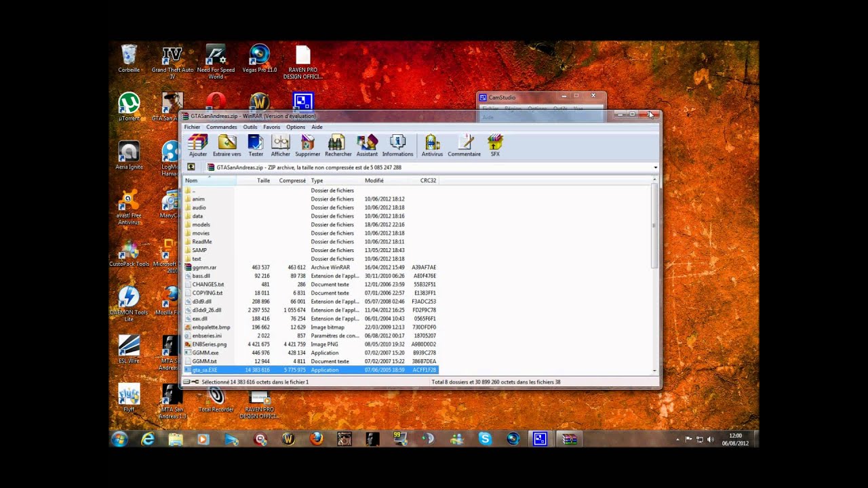Open Firefox from the taskbar
868x488 pixels.
[x=316, y=439]
